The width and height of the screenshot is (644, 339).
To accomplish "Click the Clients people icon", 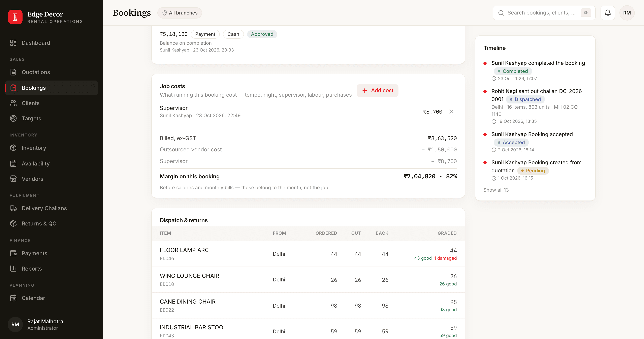I will [13, 103].
